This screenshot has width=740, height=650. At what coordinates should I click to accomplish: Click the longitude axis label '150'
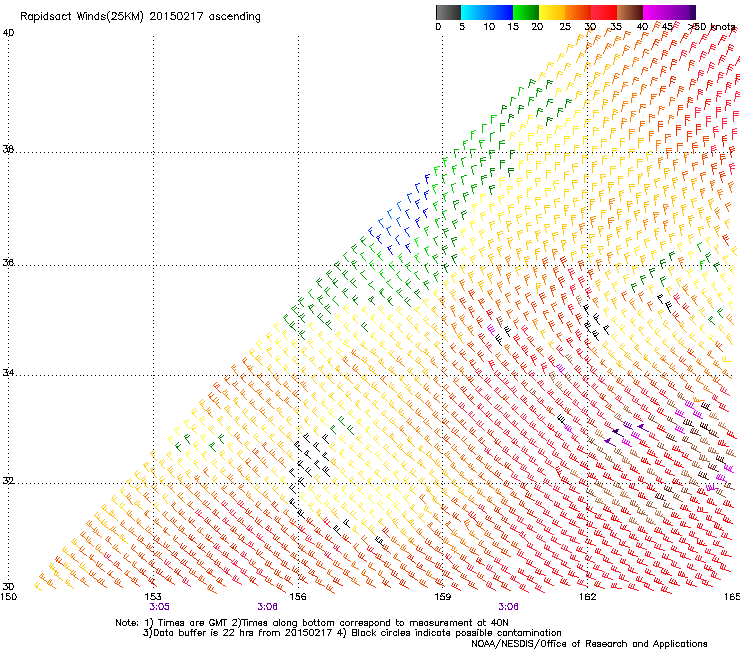(x=8, y=597)
